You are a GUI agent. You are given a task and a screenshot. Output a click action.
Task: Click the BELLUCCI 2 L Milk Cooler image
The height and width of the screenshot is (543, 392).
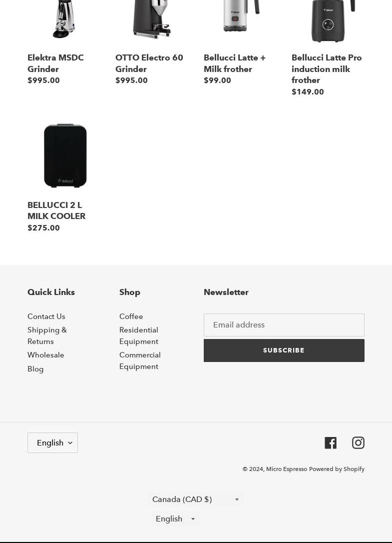[65, 155]
